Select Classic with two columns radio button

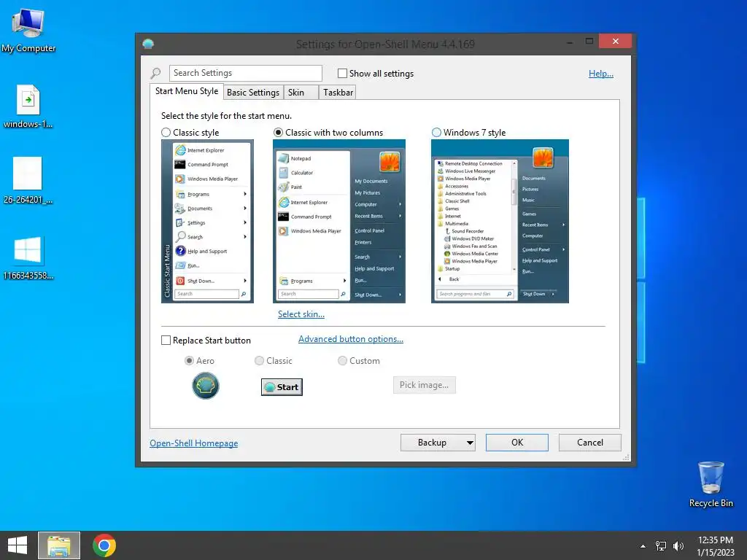point(278,133)
